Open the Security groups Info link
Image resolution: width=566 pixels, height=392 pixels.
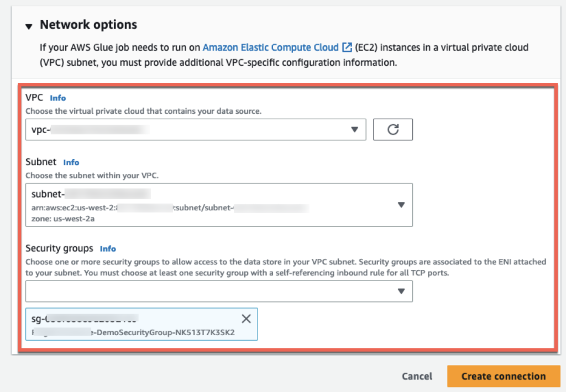click(108, 249)
